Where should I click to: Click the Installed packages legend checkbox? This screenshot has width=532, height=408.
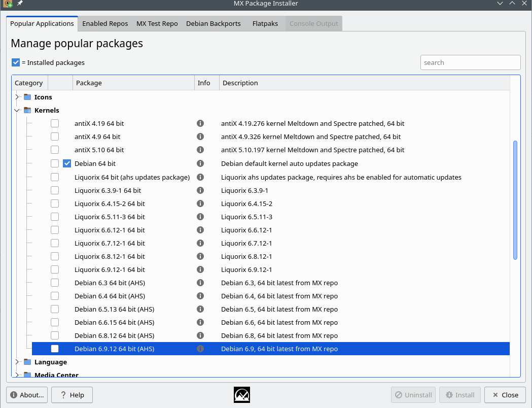(16, 62)
